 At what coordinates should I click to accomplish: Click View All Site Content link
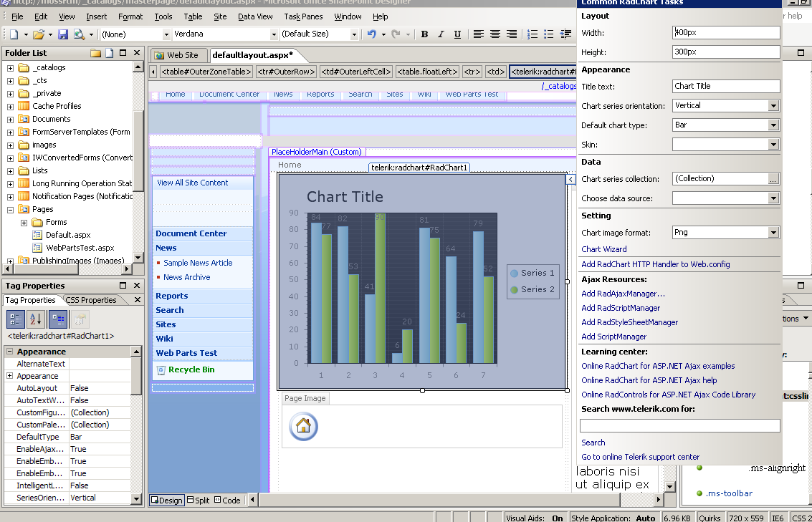193,183
